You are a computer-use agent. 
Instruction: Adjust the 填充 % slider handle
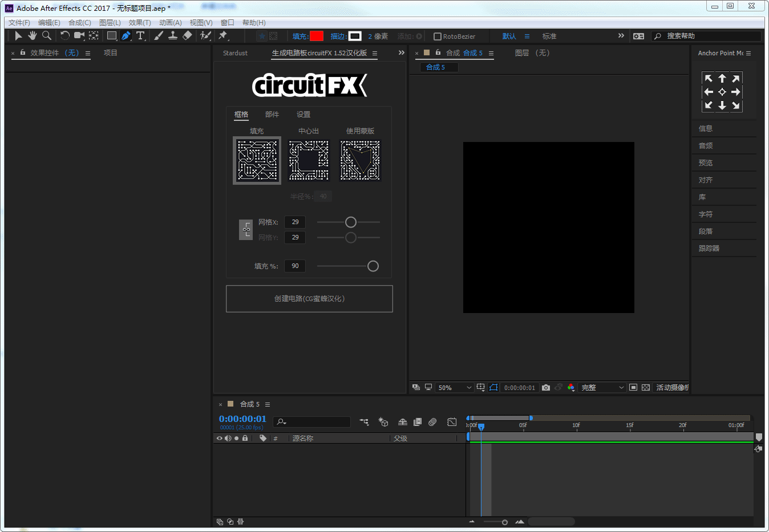pyautogui.click(x=373, y=266)
